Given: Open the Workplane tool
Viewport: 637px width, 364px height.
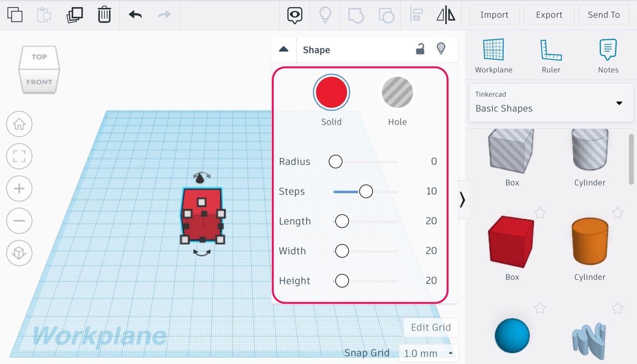Looking at the screenshot, I should pos(494,56).
